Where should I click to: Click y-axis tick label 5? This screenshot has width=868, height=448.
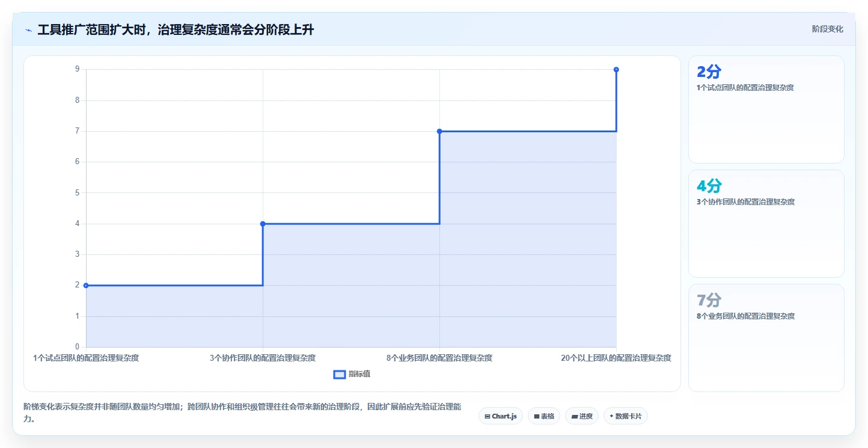click(77, 193)
